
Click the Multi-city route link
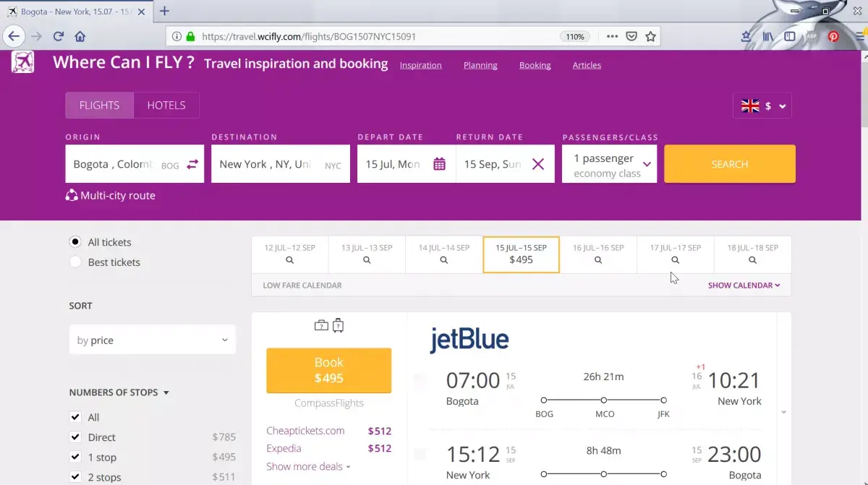click(118, 195)
